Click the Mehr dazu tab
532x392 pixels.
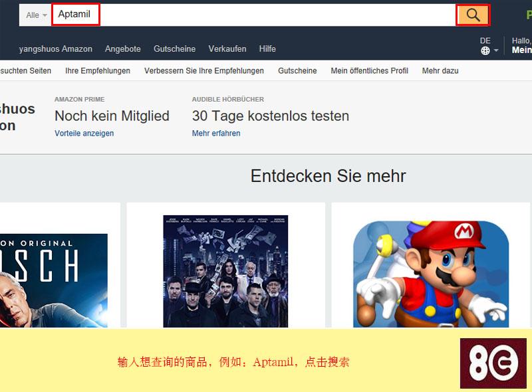[440, 70]
